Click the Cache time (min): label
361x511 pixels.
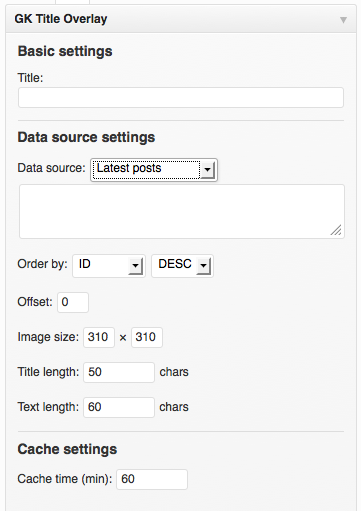coord(65,479)
